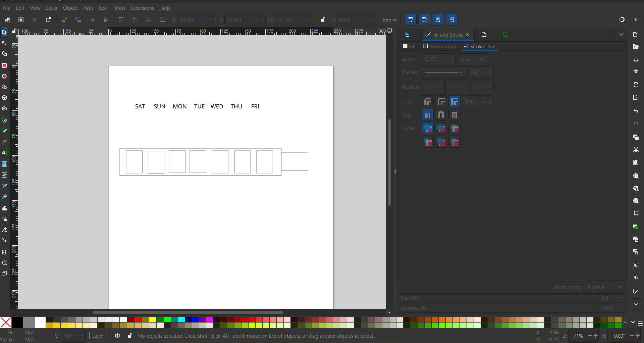Viewport: 644px width, 343px height.
Task: Pick the white palette swatch
Action: 40,323
